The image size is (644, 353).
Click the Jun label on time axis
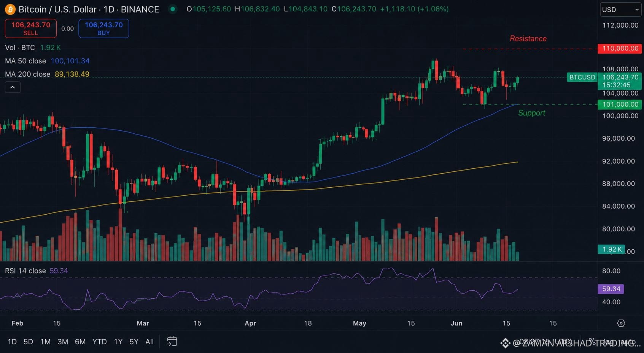456,323
